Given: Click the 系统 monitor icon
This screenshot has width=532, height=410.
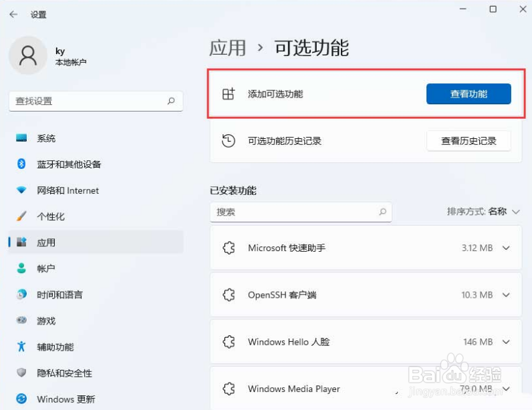Looking at the screenshot, I should coord(21,138).
